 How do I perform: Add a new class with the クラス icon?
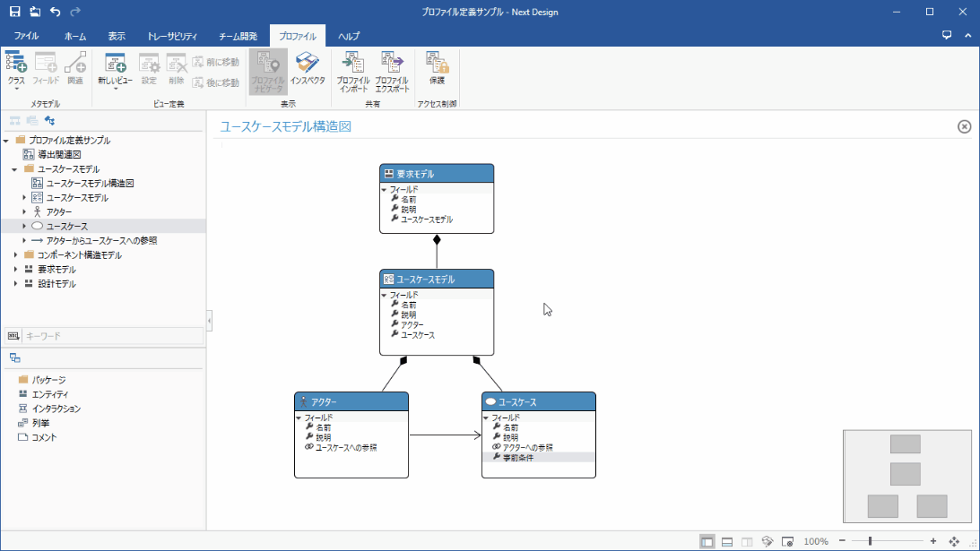point(16,65)
